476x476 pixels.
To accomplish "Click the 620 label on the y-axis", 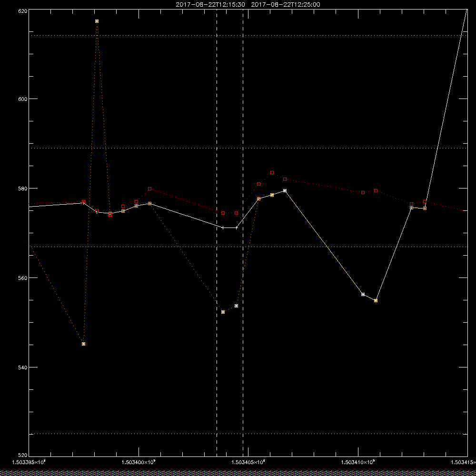I will pyautogui.click(x=22, y=10).
